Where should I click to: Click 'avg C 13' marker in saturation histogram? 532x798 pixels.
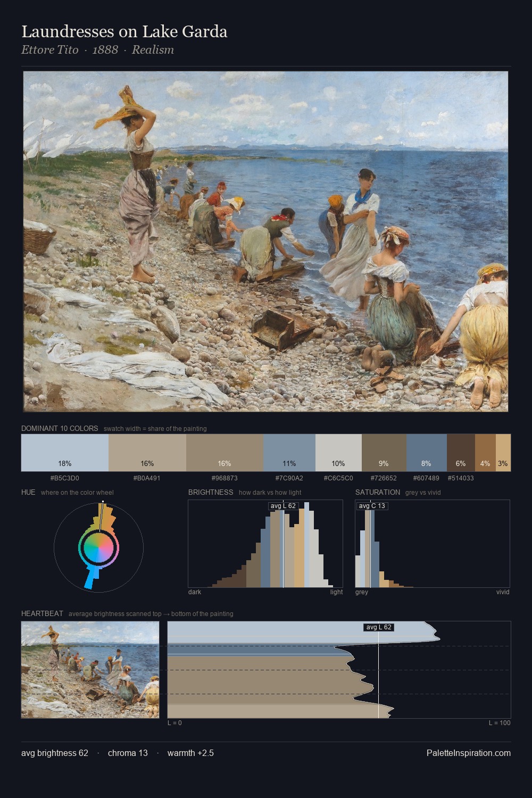pyautogui.click(x=372, y=506)
